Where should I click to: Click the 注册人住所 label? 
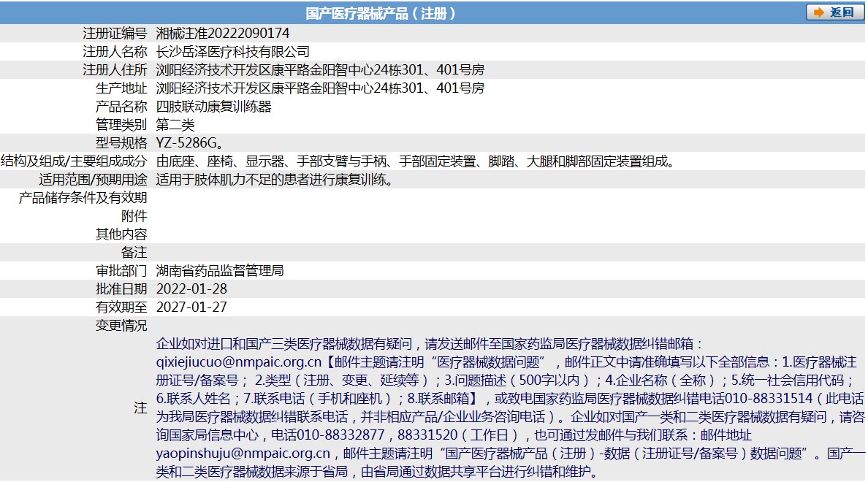pyautogui.click(x=115, y=69)
